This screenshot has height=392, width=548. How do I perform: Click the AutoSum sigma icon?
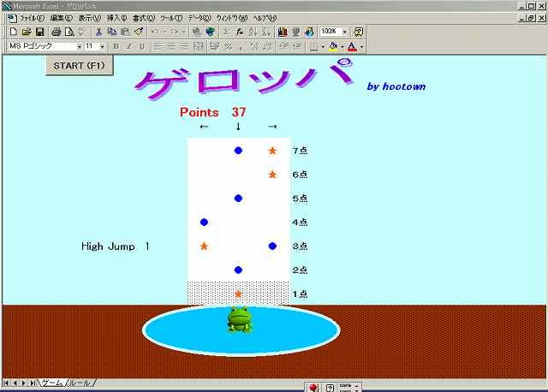coord(226,32)
